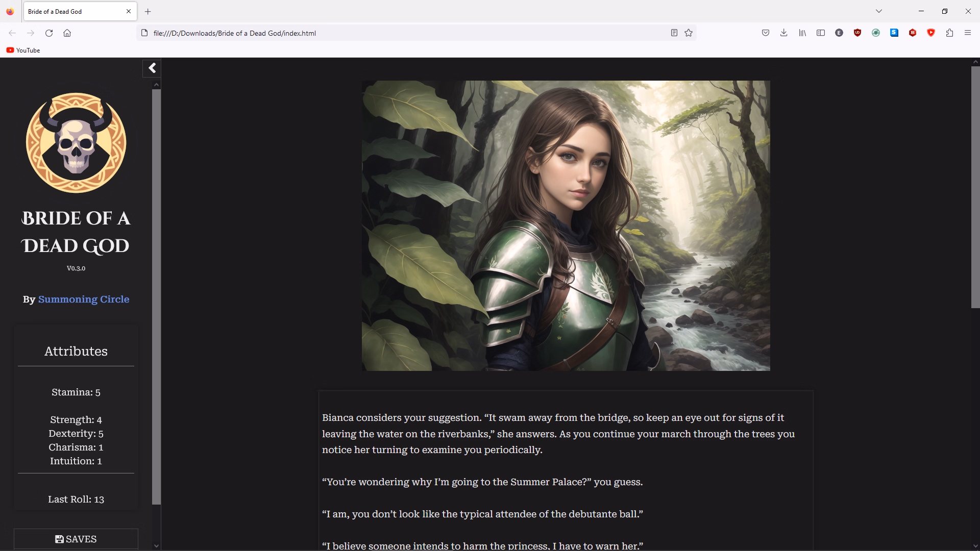Open the tab list dropdown arrow

coord(879,11)
